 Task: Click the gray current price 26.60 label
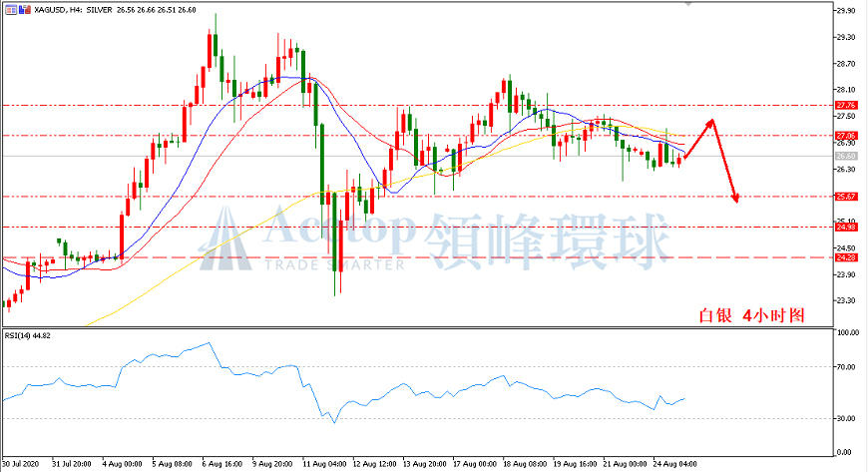[846, 157]
